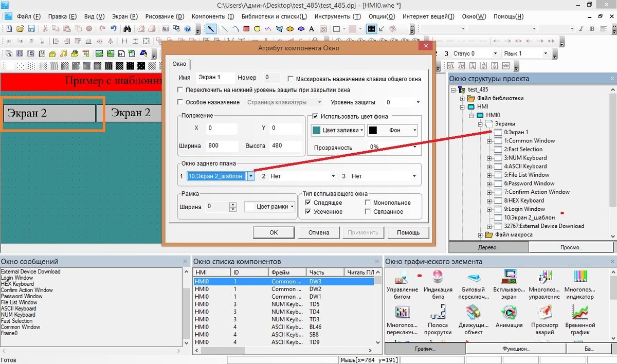This screenshot has width=617, height=364.
Task: Click 'Помощь' button in the dialog
Action: pos(408,232)
